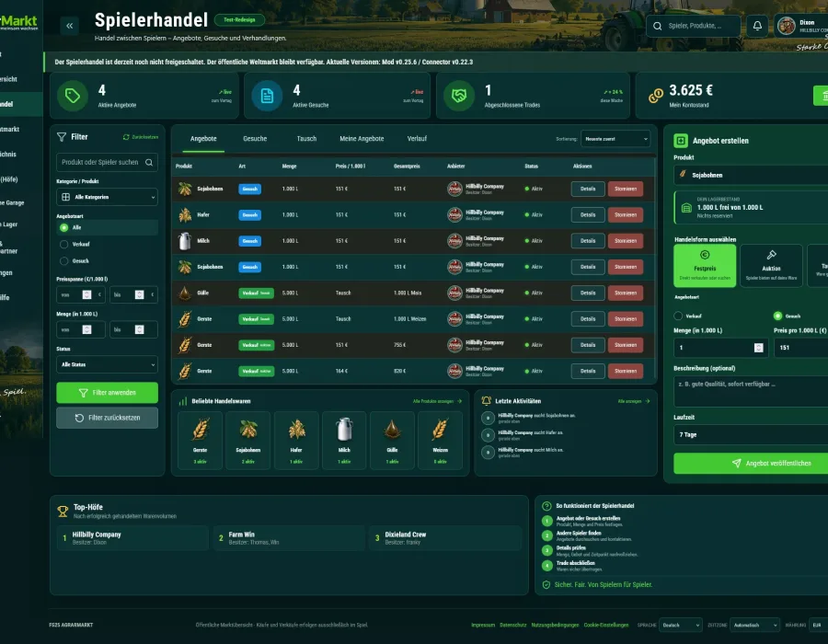Open the Zeitzone dropdown set to Automatisch
The height and width of the screenshot is (644, 828).
(x=753, y=625)
